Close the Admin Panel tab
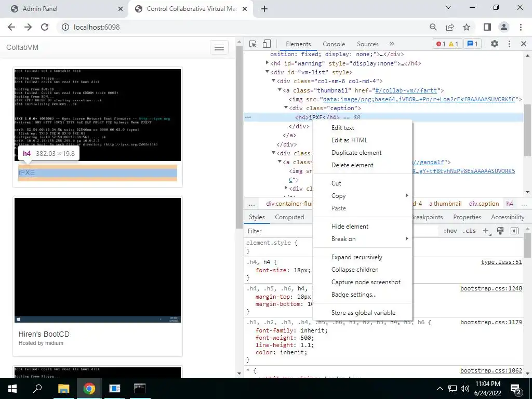Image resolution: width=532 pixels, height=399 pixels. click(121, 9)
